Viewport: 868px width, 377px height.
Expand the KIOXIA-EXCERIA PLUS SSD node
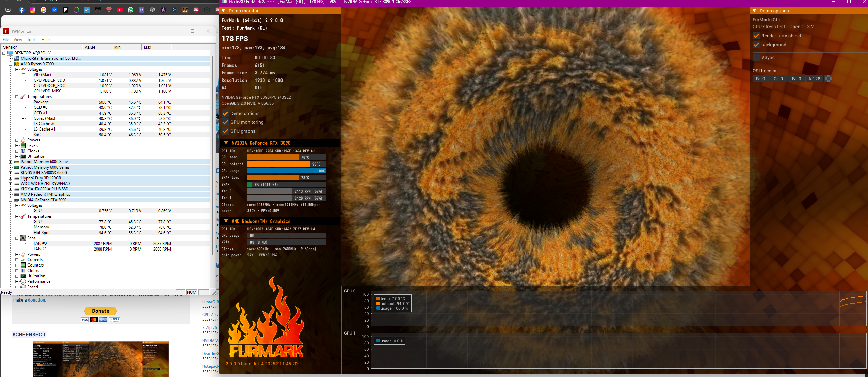click(x=11, y=189)
